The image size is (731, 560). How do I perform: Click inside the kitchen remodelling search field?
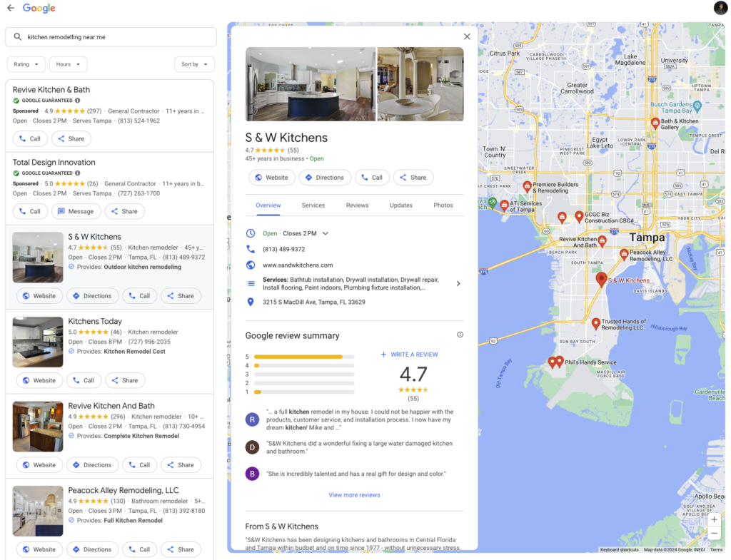pyautogui.click(x=111, y=37)
